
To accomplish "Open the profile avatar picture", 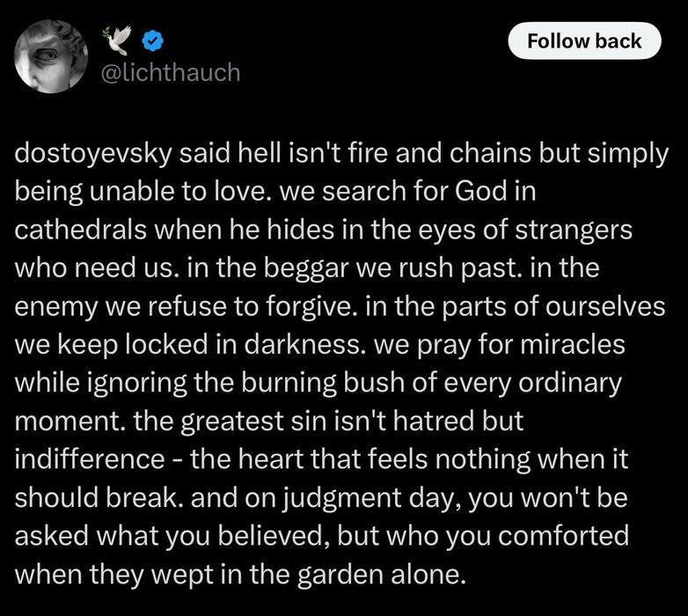I will 52,56.
